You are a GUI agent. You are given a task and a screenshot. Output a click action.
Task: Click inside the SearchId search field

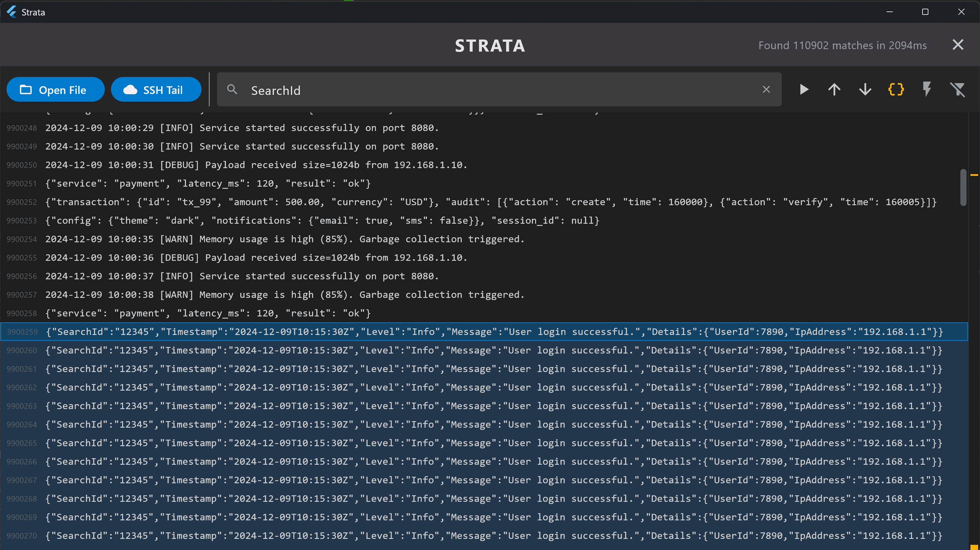tap(495, 90)
